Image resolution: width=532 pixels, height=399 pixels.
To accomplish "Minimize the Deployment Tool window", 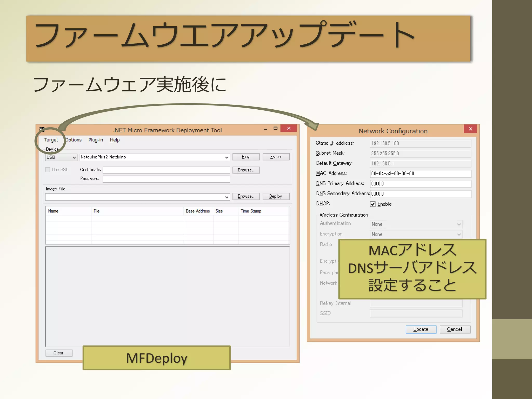I will (x=265, y=129).
